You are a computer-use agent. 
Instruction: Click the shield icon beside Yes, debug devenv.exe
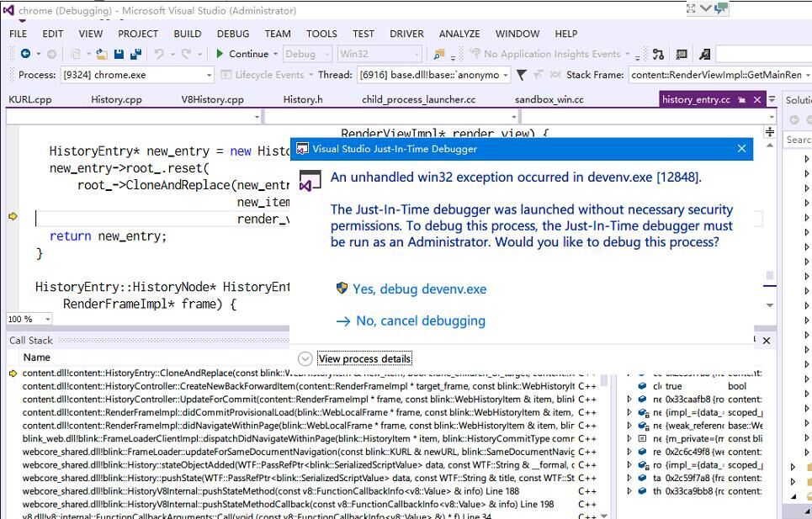click(x=342, y=288)
